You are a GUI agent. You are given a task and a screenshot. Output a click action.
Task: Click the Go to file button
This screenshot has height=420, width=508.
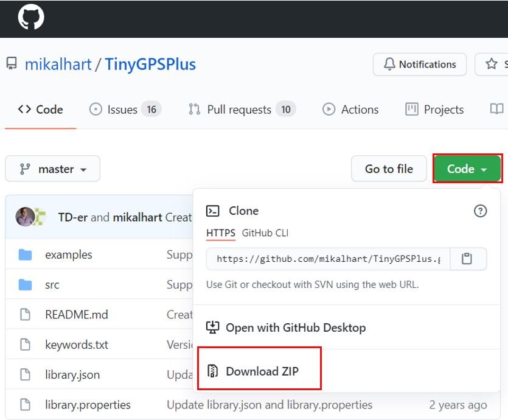pos(389,169)
